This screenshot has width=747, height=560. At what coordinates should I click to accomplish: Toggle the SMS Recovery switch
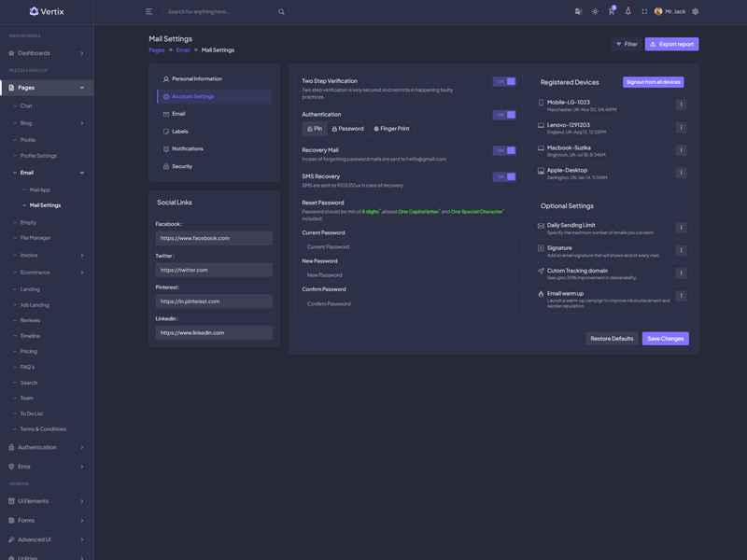point(504,176)
